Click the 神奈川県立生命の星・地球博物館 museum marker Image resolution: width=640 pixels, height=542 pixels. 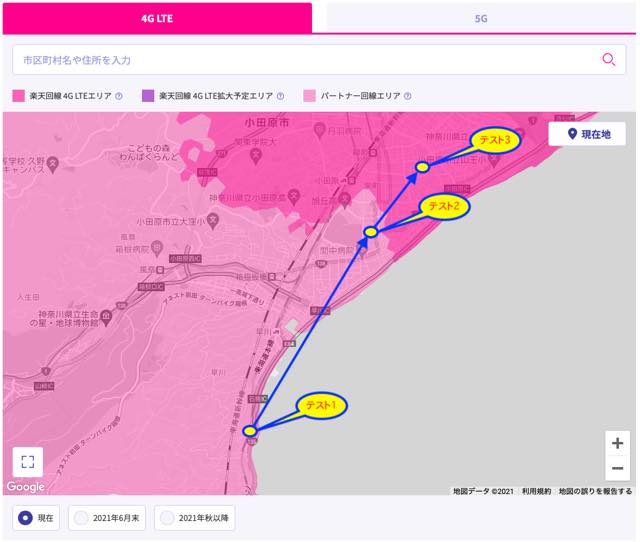click(x=106, y=316)
